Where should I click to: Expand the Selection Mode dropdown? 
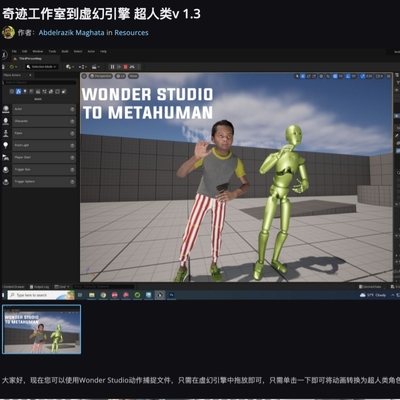42,67
